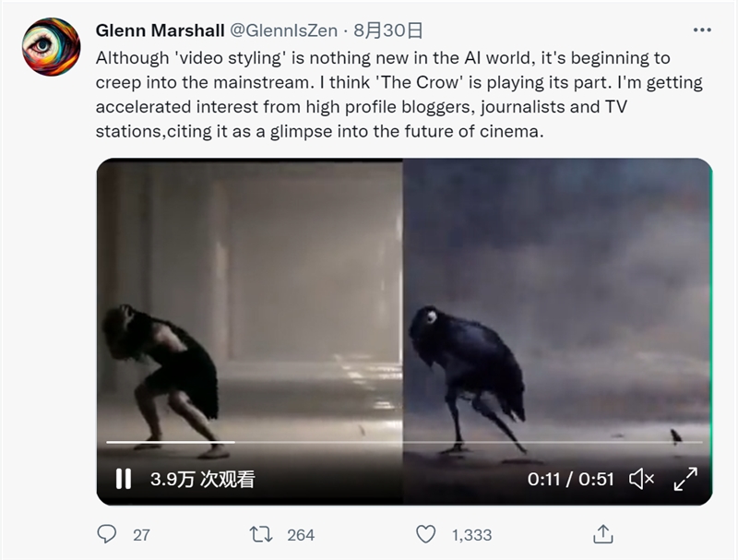Click the 264 retweet count
This screenshot has width=738, height=560.
point(301,534)
